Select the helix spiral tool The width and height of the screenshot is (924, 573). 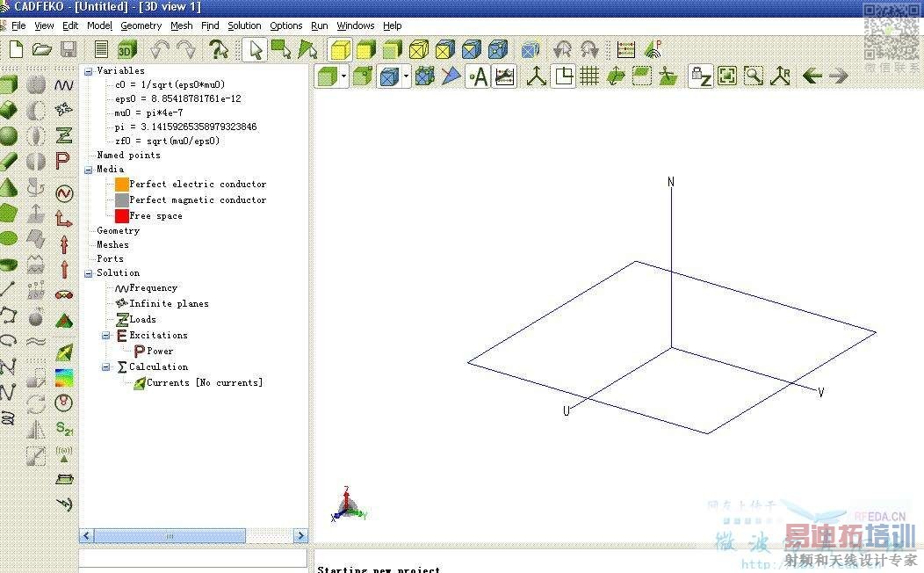click(8, 418)
